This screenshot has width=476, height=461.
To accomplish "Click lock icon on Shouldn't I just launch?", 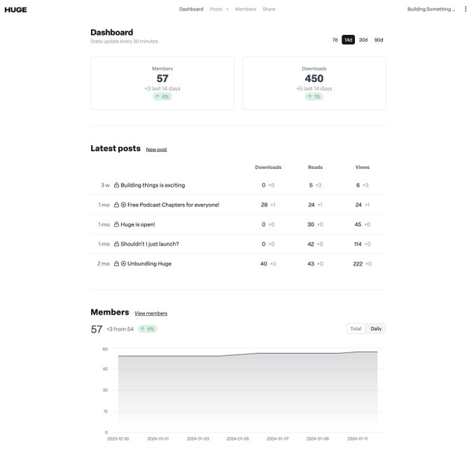I will (116, 244).
